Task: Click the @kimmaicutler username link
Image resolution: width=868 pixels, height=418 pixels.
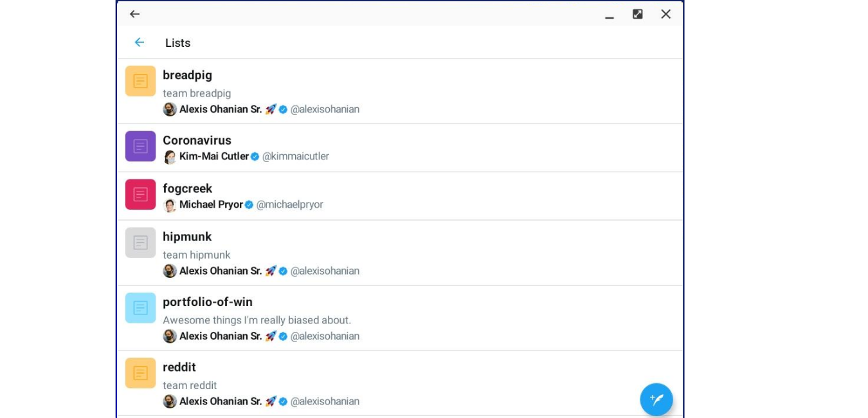Action: click(x=294, y=156)
